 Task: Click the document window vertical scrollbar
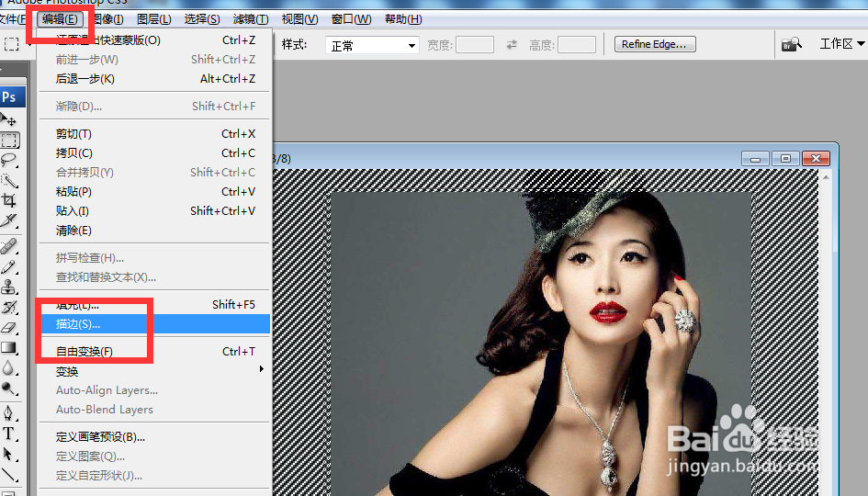826,333
